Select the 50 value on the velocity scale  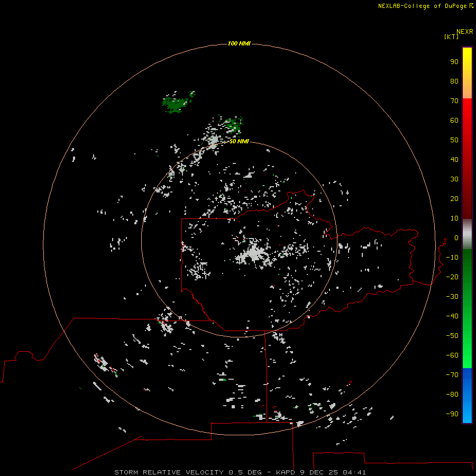pyautogui.click(x=454, y=140)
